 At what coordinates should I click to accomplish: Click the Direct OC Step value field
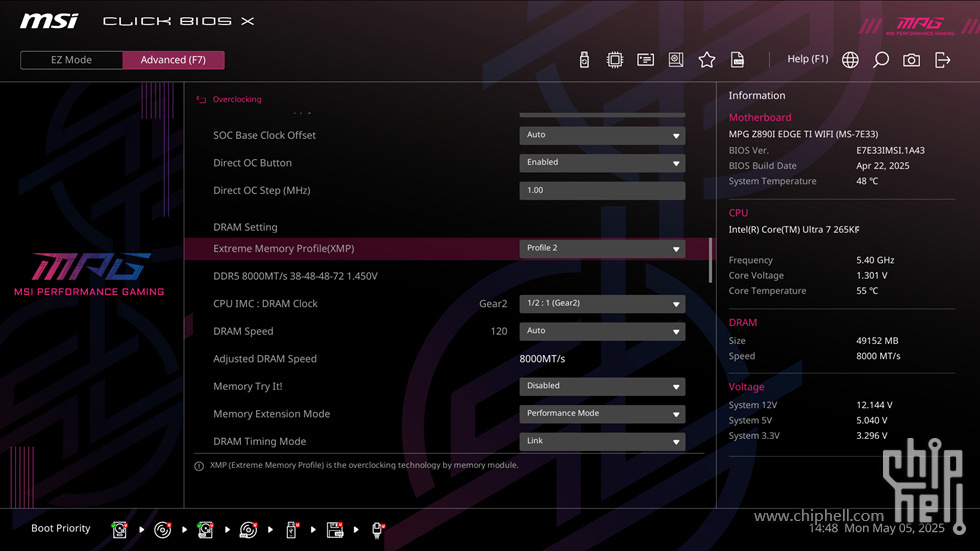[602, 191]
